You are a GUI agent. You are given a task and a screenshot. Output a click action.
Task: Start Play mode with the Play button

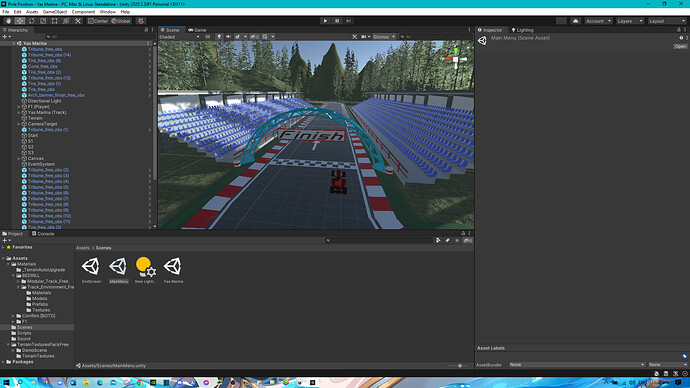[x=325, y=21]
